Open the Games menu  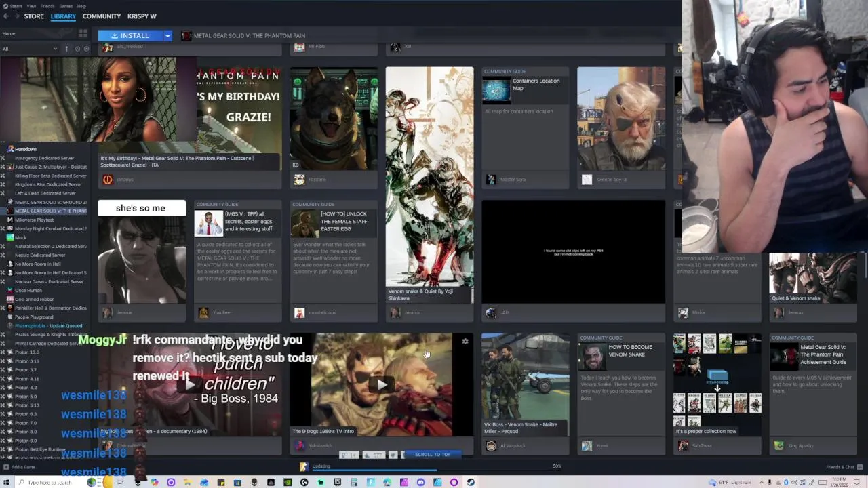pos(66,6)
